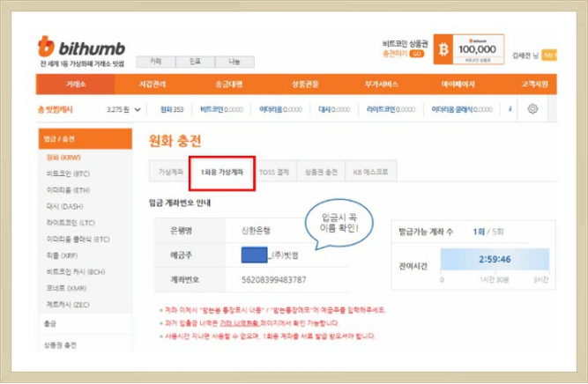Click the 입금 / 충전 sidebar header
588x384 pixels.
point(86,139)
